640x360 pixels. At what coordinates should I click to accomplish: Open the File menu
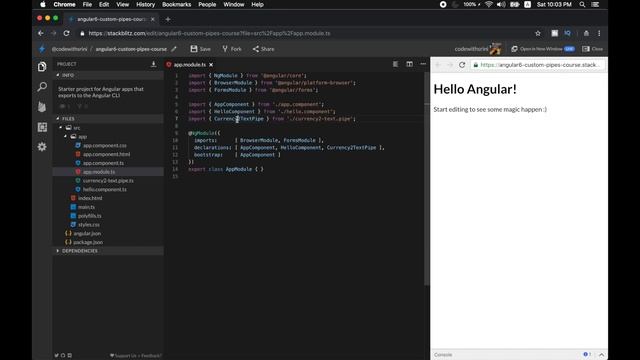click(87, 4)
